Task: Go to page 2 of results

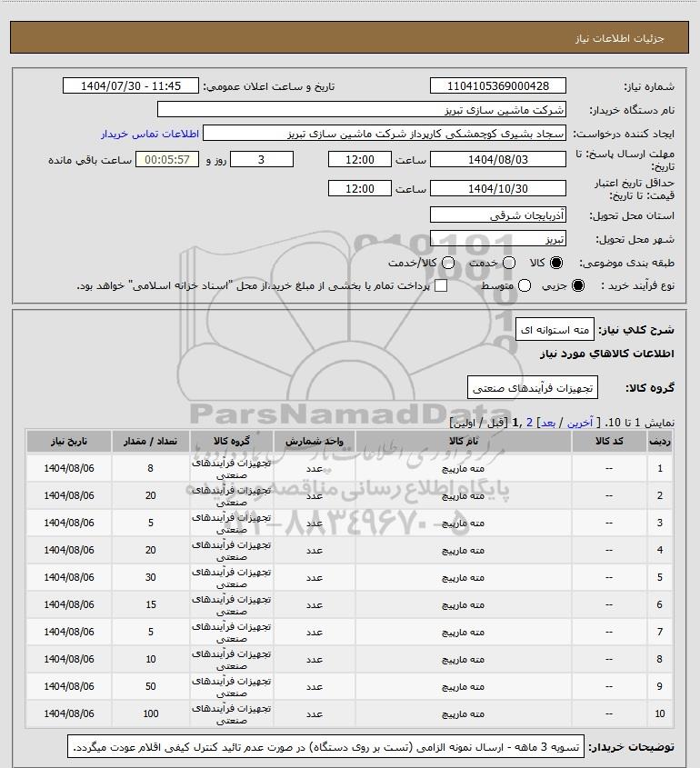Action: [529, 423]
